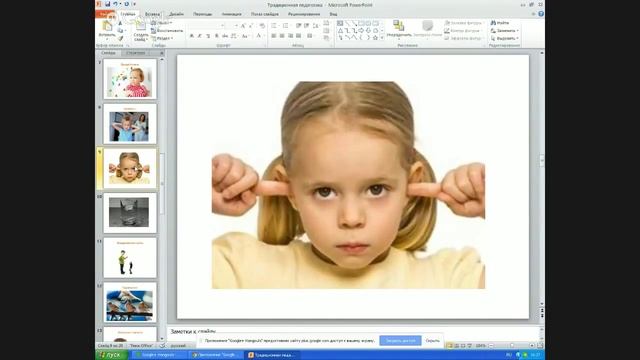Image resolution: width=640 pixels, height=360 pixels.
Task: Click the Redo icon in quick access toolbar
Action: (126, 4)
